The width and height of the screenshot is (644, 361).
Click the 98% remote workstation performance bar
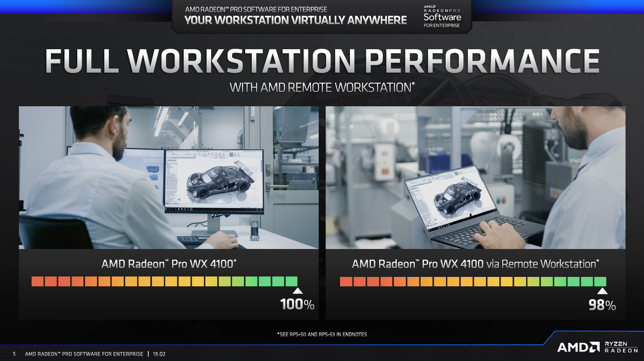pyautogui.click(x=473, y=281)
